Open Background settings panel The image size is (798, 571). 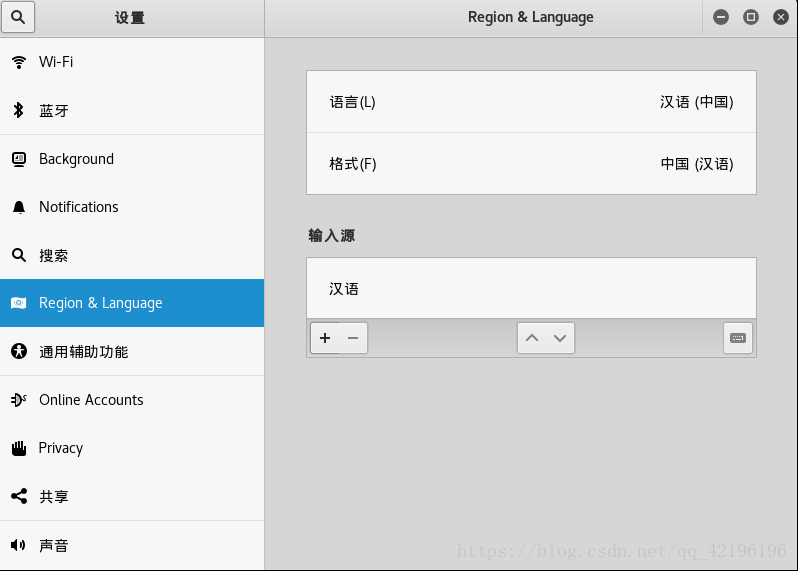tap(132, 159)
